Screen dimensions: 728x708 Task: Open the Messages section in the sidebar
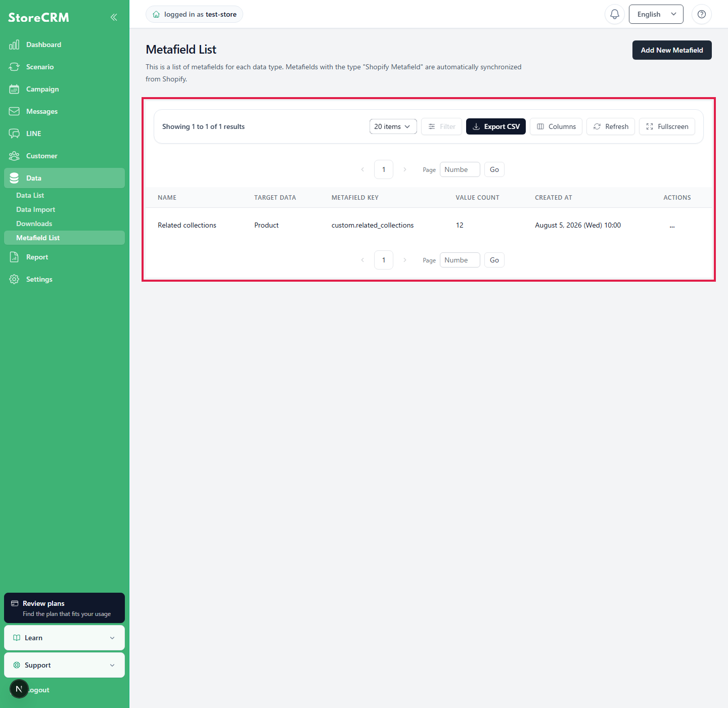(64, 111)
